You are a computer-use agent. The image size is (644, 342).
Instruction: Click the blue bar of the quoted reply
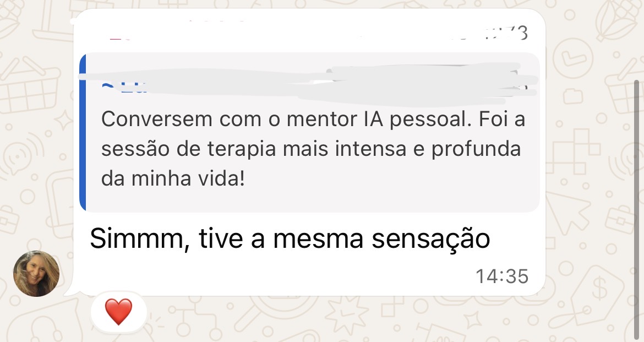(83, 133)
